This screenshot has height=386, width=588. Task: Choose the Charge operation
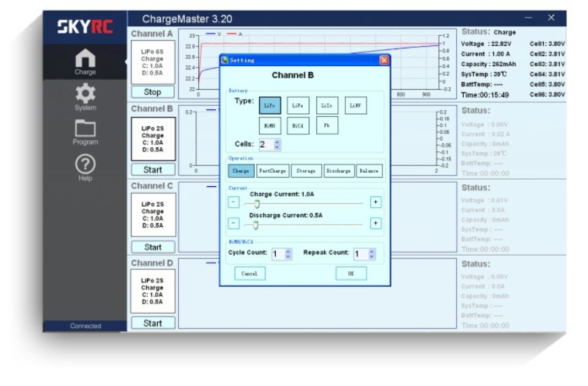tap(241, 171)
